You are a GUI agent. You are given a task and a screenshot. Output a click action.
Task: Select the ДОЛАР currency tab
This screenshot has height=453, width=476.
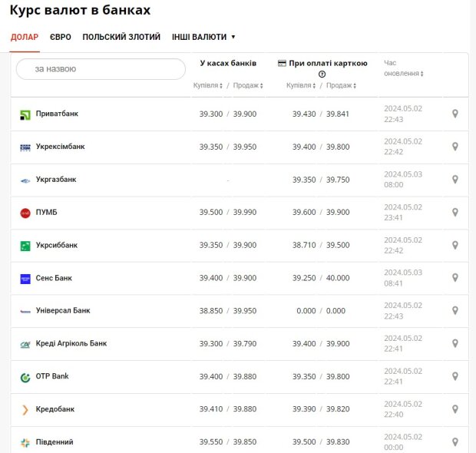coord(25,37)
